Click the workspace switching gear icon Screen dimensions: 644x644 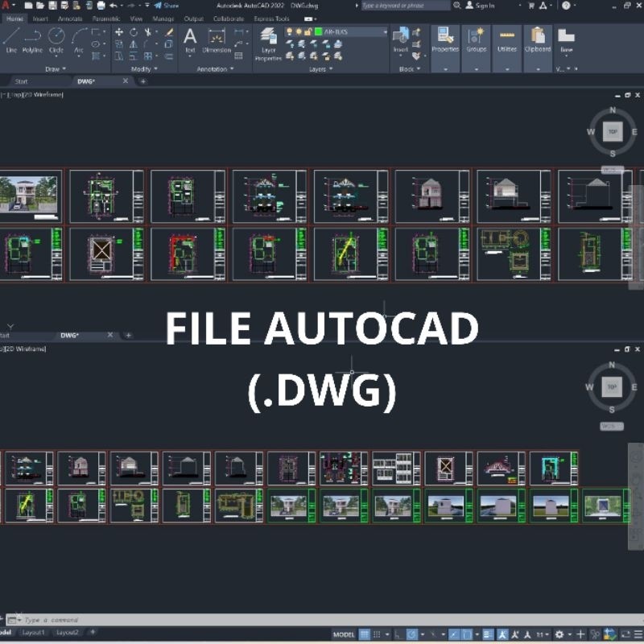click(x=559, y=634)
